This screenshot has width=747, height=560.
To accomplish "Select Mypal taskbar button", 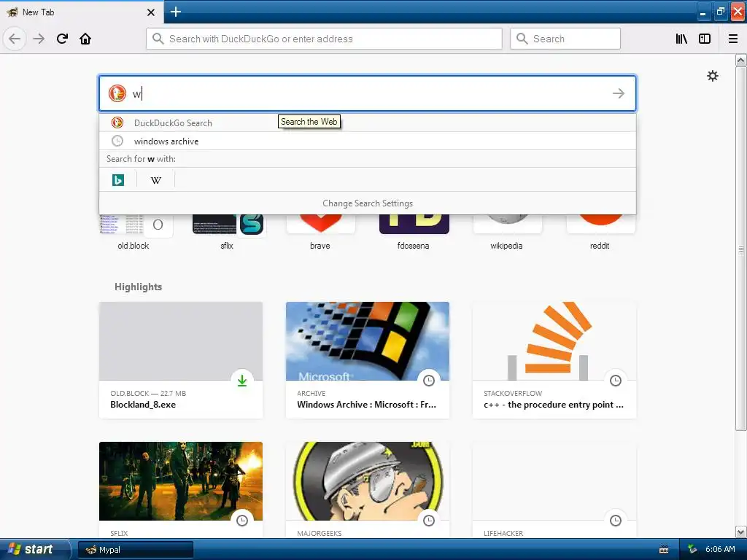I will coord(136,550).
